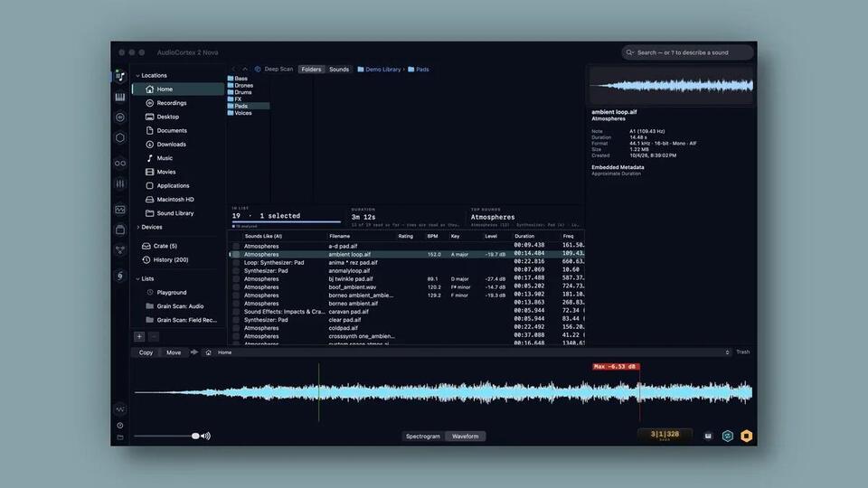
Task: Click the waveform thumbnail in info panel
Action: pyautogui.click(x=671, y=85)
